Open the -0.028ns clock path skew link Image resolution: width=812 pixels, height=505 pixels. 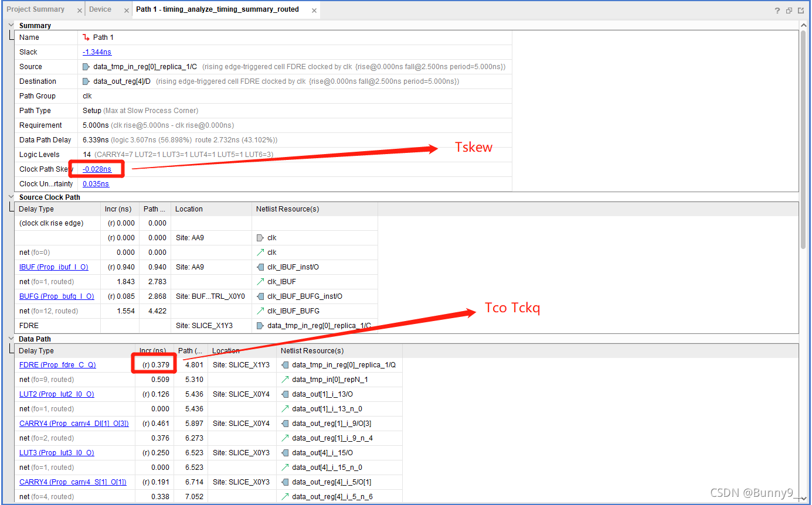coord(97,169)
